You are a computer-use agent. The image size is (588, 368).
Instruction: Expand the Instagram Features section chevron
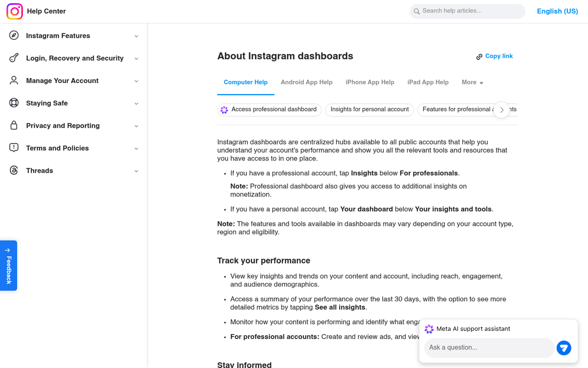[136, 36]
